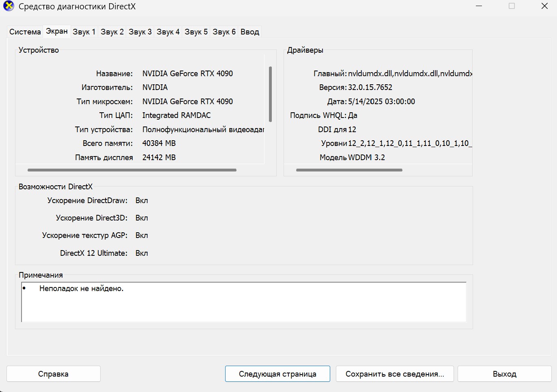Click the "Всего памяти:" label
Screen dimensions: 557x392
click(108, 143)
